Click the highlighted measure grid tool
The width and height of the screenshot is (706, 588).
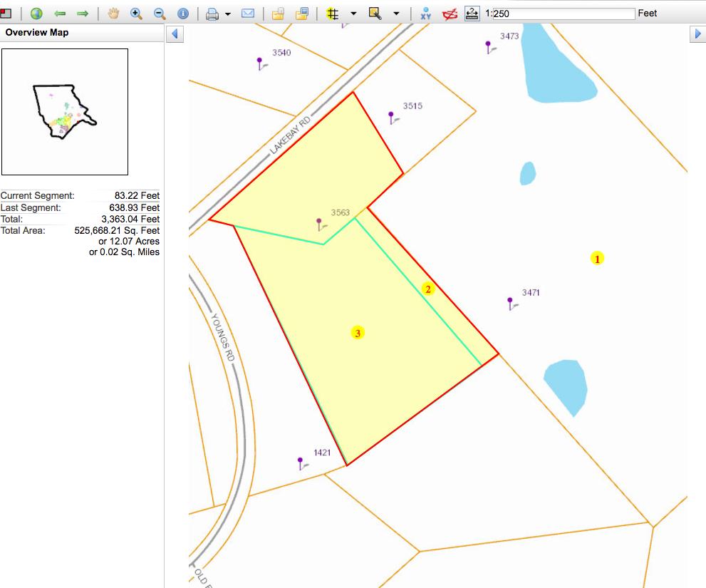(332, 14)
